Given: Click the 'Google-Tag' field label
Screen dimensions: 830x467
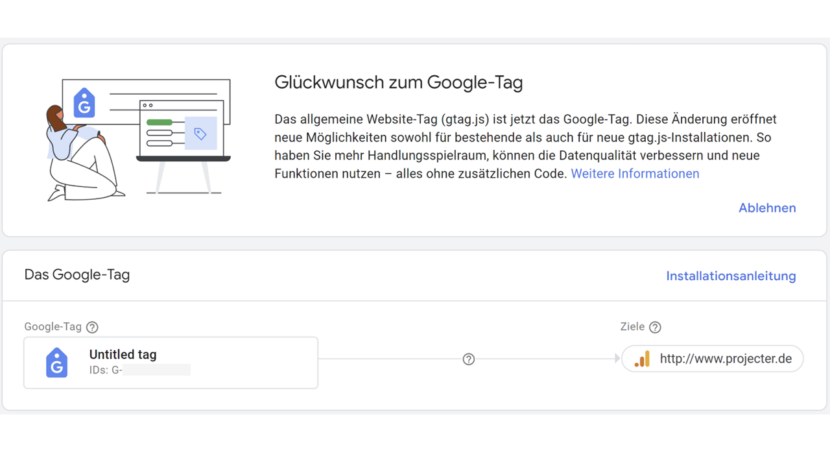Looking at the screenshot, I should click(53, 327).
